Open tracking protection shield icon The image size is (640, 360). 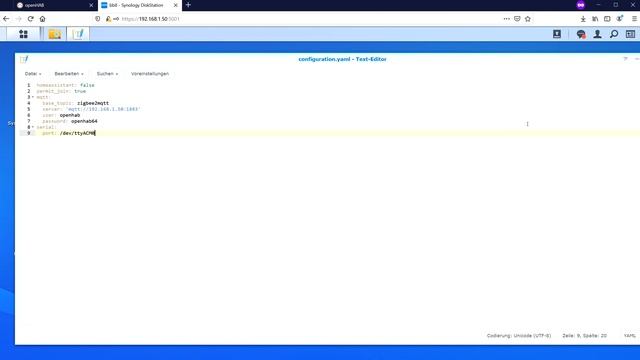pos(98,19)
